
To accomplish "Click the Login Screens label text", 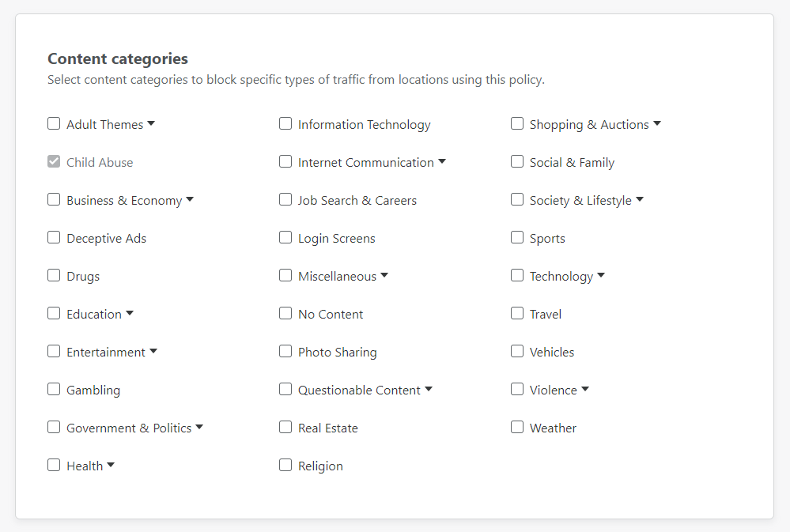I will pyautogui.click(x=336, y=238).
